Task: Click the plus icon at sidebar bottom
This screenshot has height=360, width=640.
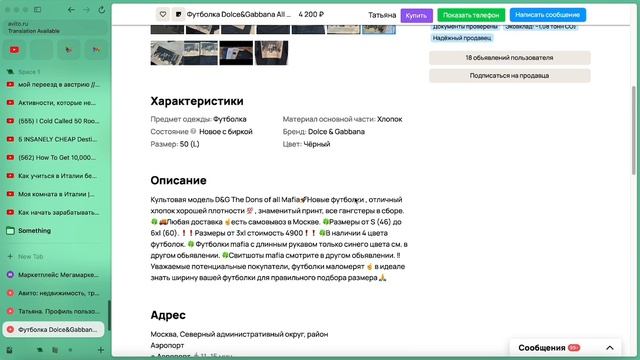Action: pyautogui.click(x=101, y=350)
